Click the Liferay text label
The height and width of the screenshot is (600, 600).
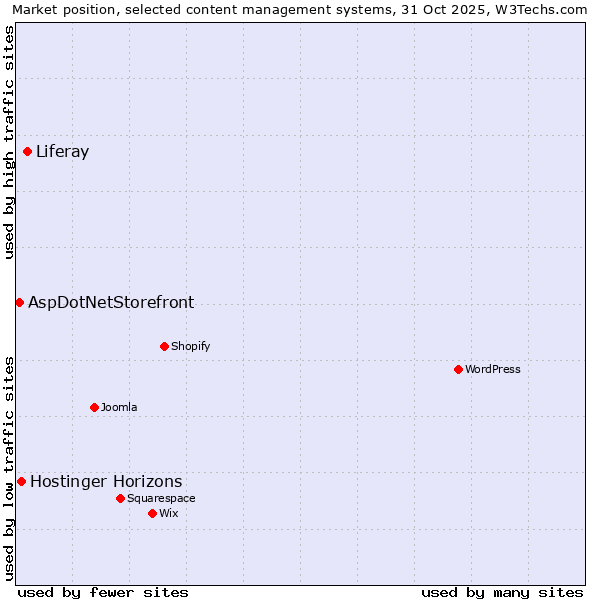coord(62,152)
